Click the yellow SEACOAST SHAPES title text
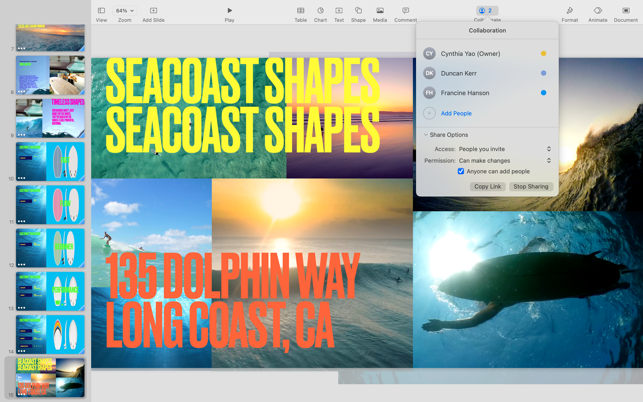 [243, 105]
